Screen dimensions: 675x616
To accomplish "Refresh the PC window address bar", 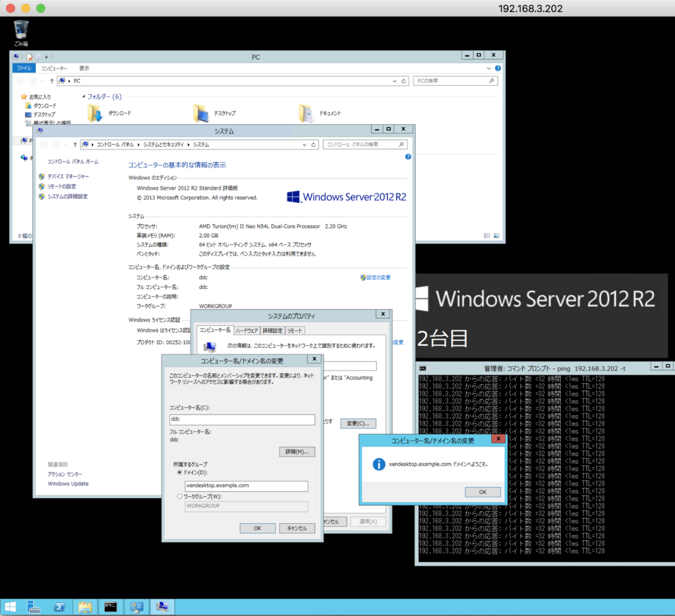I will point(403,81).
